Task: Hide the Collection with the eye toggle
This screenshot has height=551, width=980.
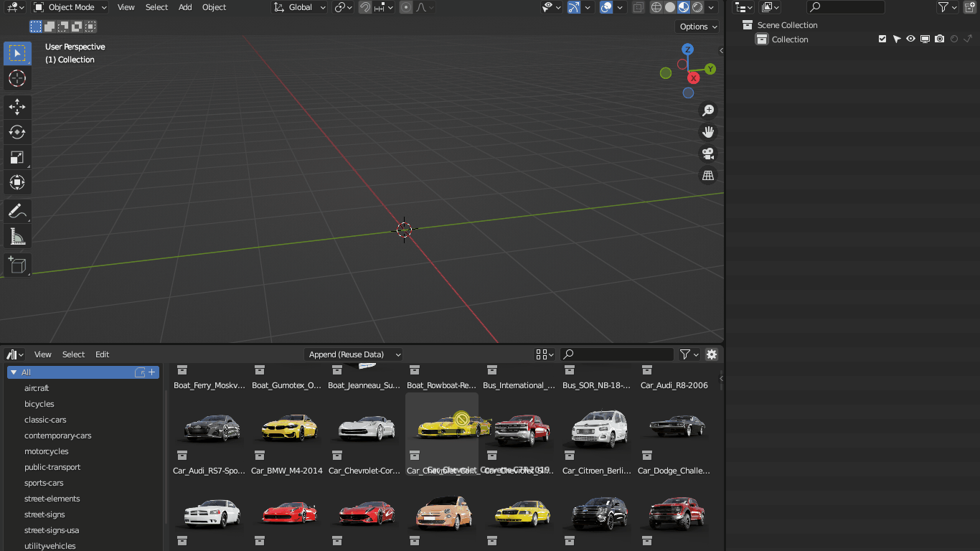Action: [x=910, y=39]
